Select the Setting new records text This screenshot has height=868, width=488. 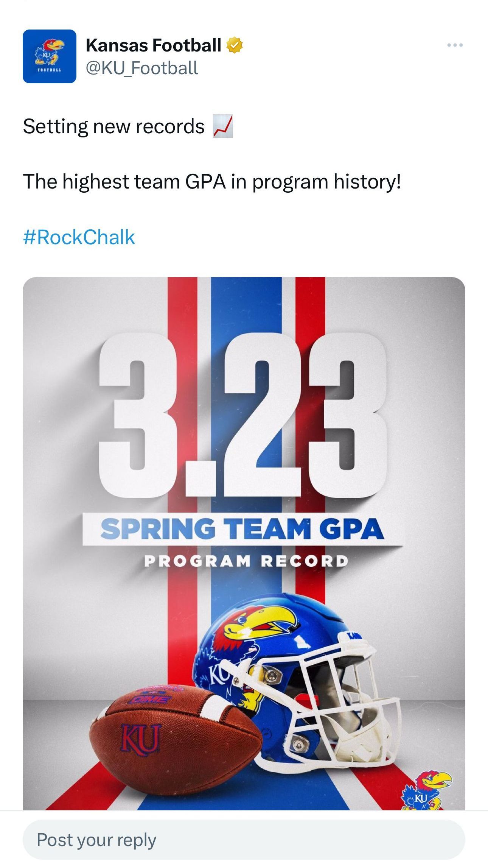[113, 126]
